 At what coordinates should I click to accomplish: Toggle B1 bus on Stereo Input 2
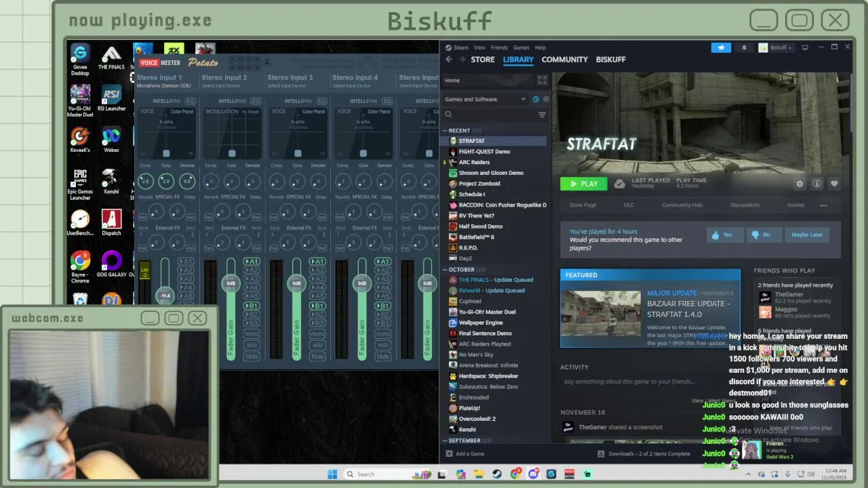tap(252, 306)
